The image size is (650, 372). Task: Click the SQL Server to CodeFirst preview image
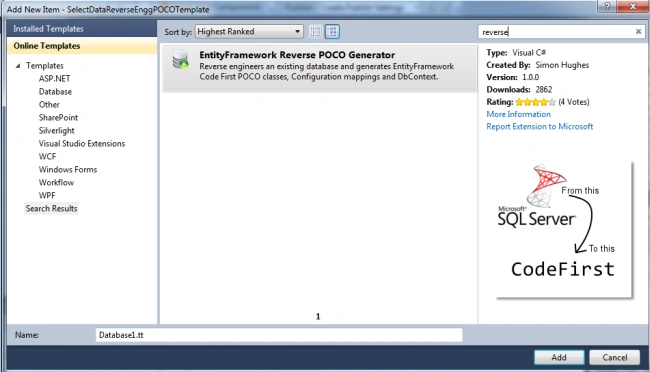coord(564,229)
